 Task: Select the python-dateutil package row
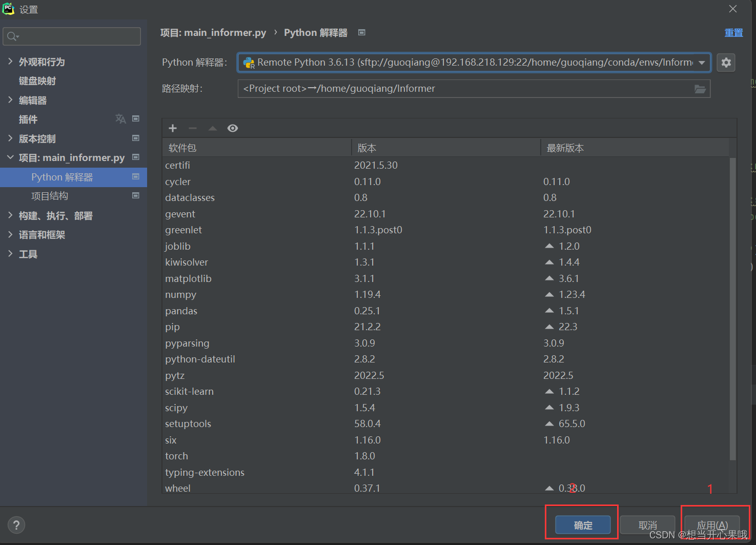pos(446,359)
